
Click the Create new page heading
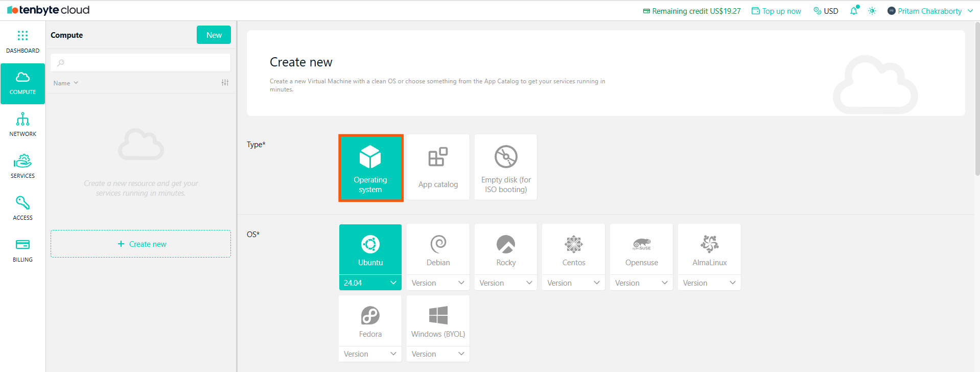(x=301, y=62)
